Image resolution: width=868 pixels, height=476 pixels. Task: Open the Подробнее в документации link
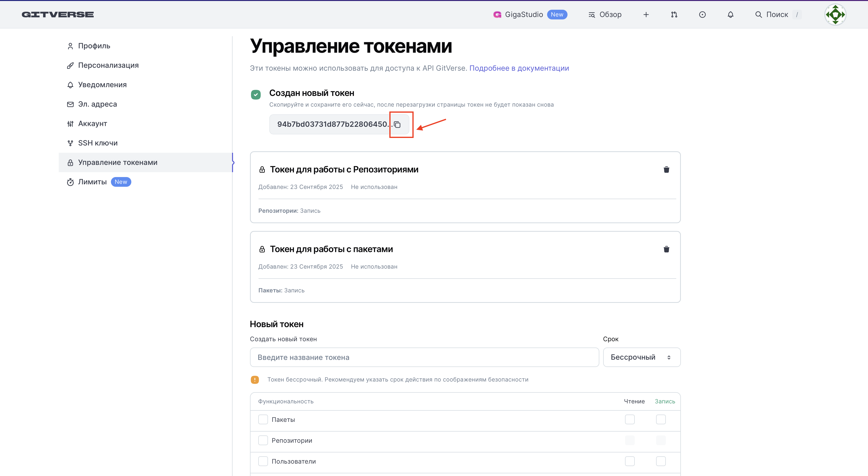click(519, 68)
